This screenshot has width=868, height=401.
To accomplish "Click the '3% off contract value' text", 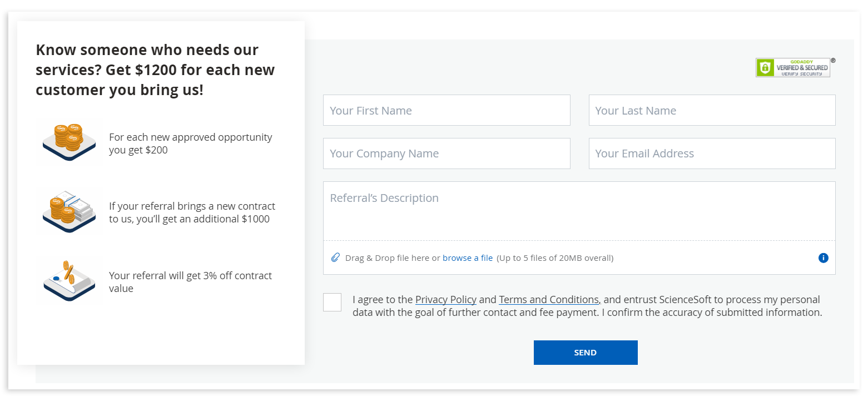I will tap(190, 282).
